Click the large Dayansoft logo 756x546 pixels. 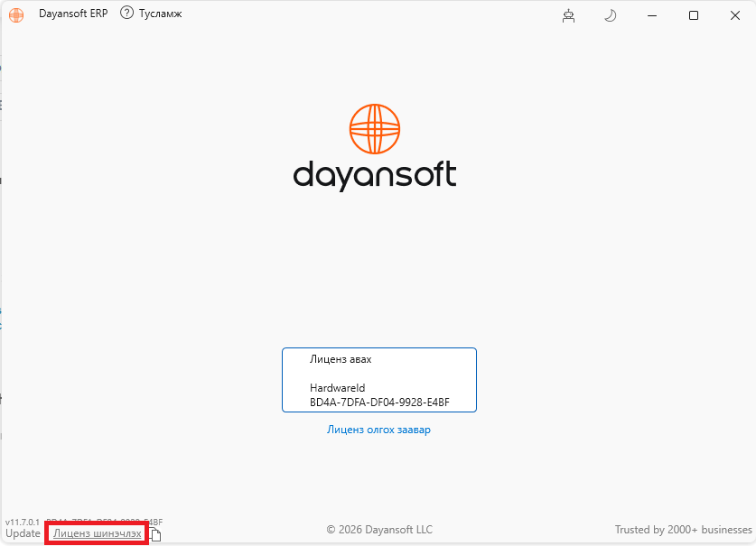point(375,147)
